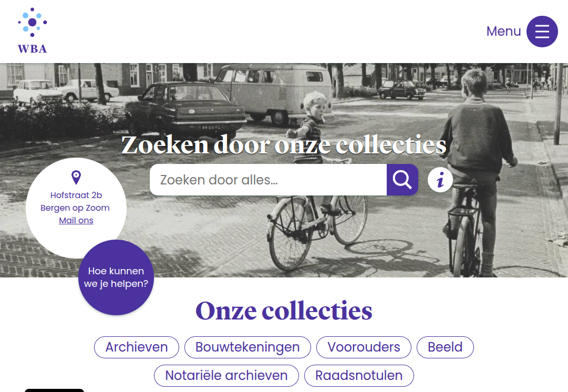This screenshot has height=392, width=568.
Task: Browse the Voorouders collection
Action: pos(364,347)
